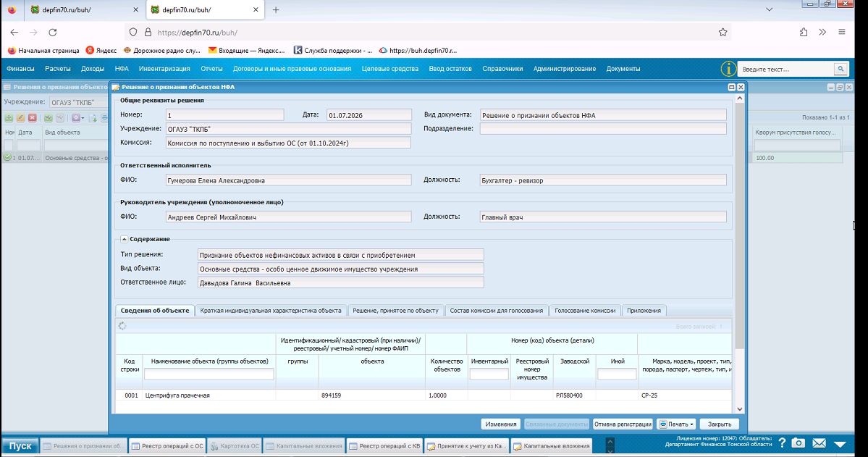Image resolution: width=868 pixels, height=457 pixels.
Task: Click browser reload icon
Action: click(53, 32)
